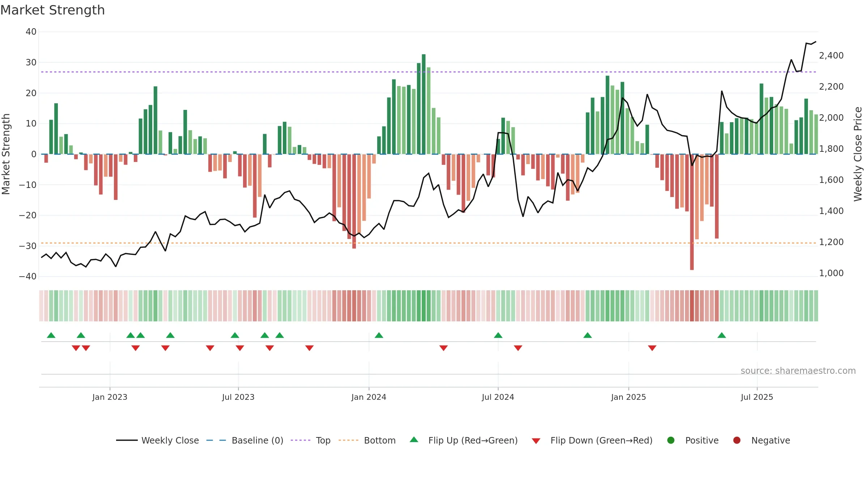Click the black Weekly Close line swatch in the legend

tap(127, 440)
